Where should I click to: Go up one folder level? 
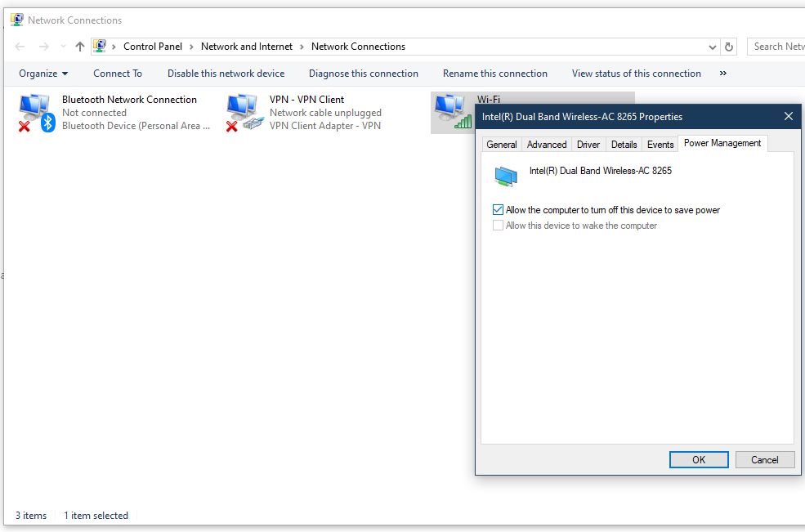click(x=79, y=47)
